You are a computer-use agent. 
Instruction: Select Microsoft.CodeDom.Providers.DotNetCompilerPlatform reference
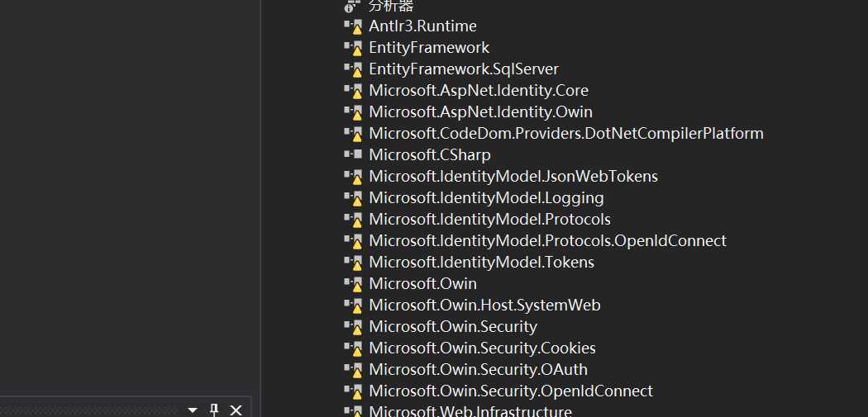tap(566, 134)
